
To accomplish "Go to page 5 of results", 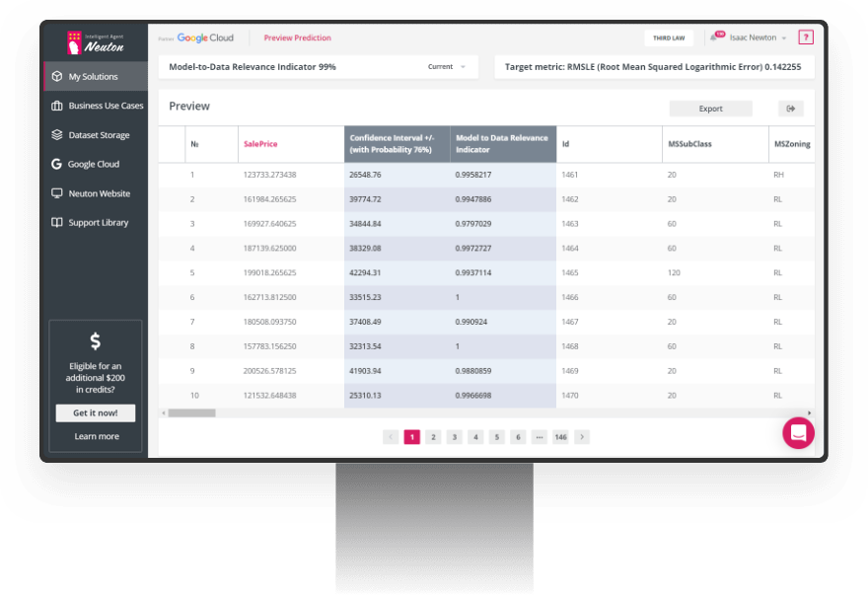I will coord(496,437).
